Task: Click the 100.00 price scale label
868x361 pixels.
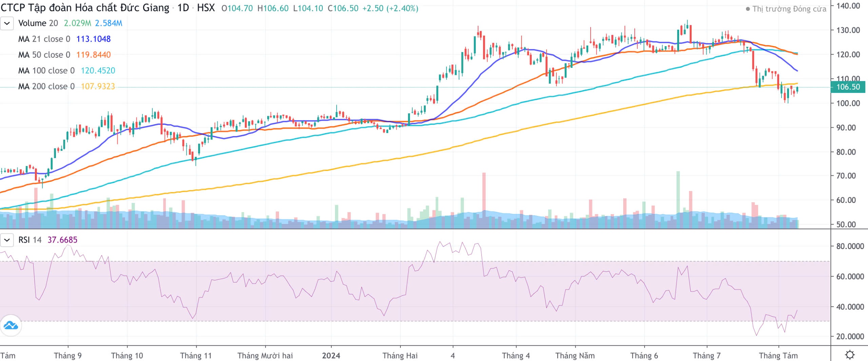Action: [x=848, y=103]
